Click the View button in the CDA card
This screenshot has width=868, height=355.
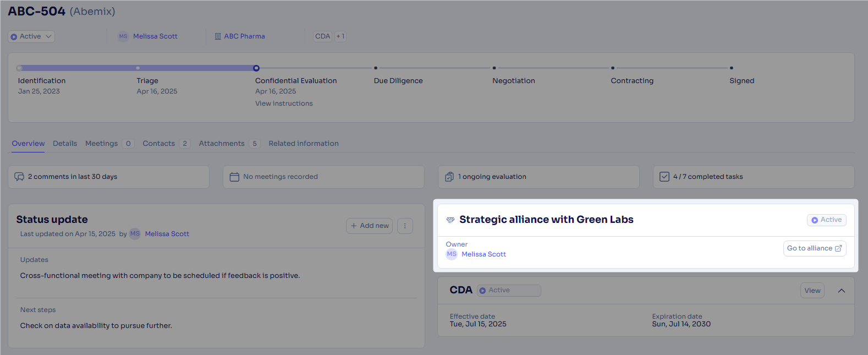812,291
